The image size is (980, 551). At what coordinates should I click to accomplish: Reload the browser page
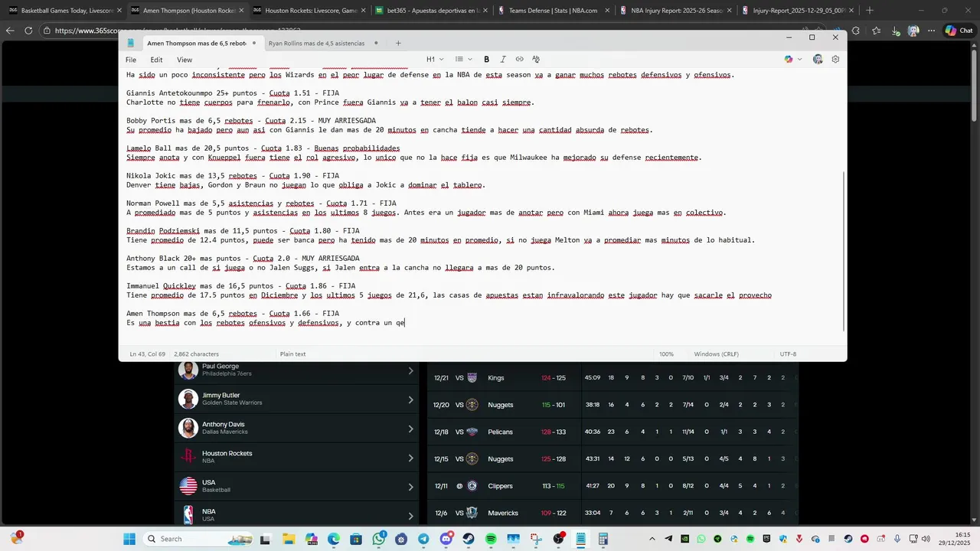29,31
